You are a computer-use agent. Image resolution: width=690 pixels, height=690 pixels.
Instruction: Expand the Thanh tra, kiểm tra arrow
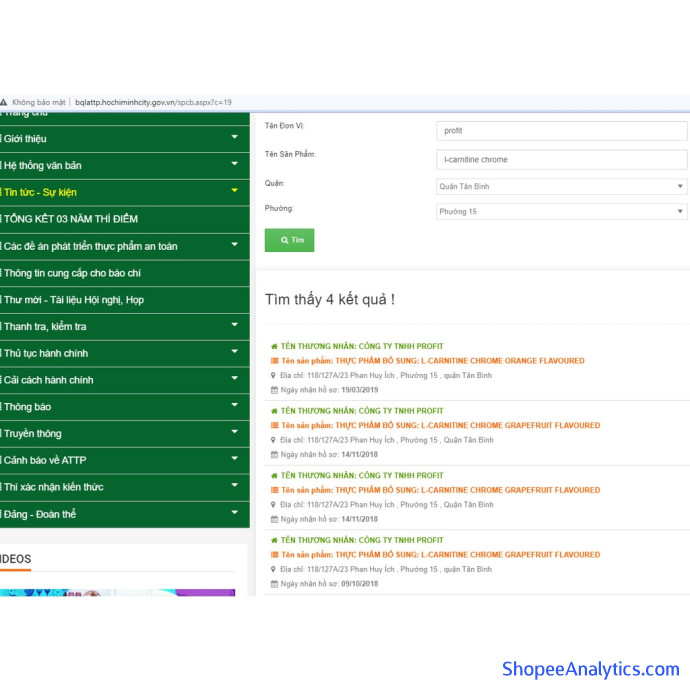pyautogui.click(x=234, y=326)
